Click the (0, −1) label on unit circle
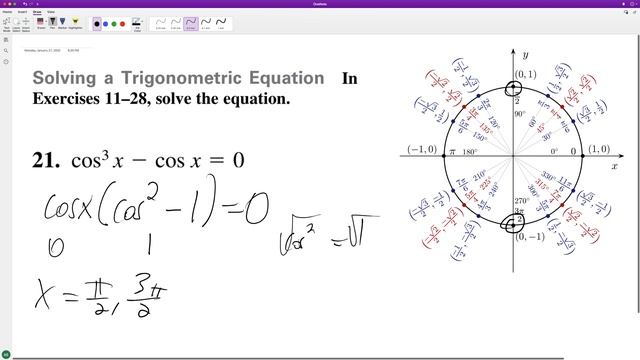This screenshot has height=360, width=640. click(x=530, y=237)
